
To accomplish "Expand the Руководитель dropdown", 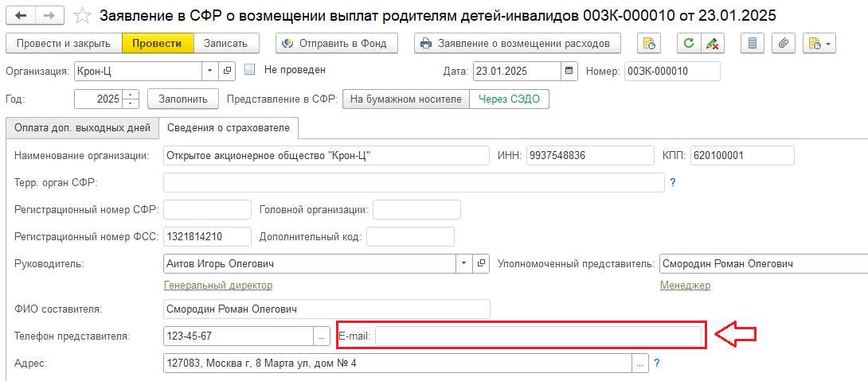I will tap(464, 264).
